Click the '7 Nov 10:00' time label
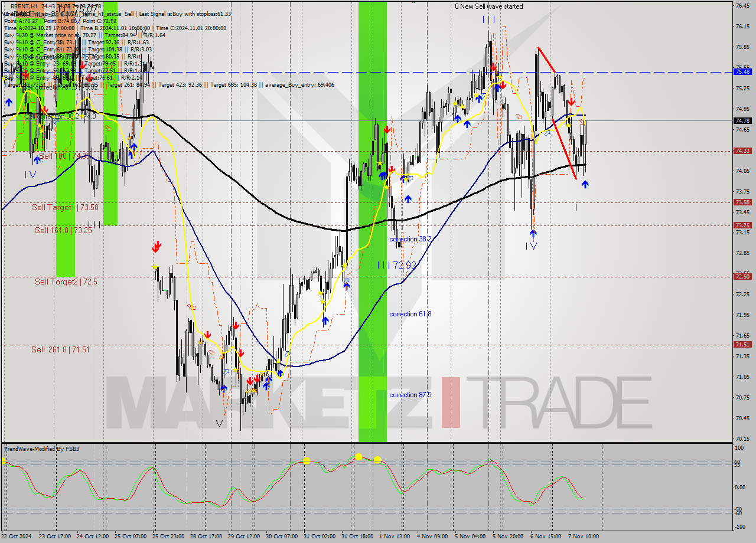The image size is (756, 543). pyautogui.click(x=584, y=537)
